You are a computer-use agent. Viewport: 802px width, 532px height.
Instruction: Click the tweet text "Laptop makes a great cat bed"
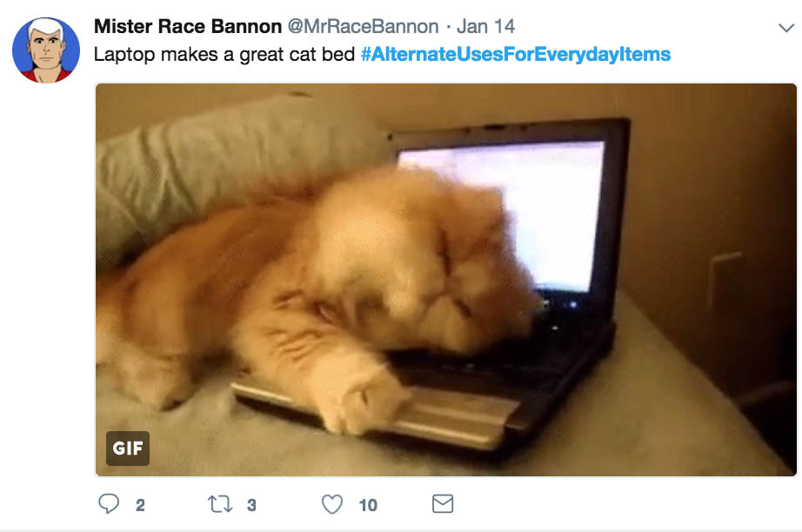pyautogui.click(x=224, y=54)
